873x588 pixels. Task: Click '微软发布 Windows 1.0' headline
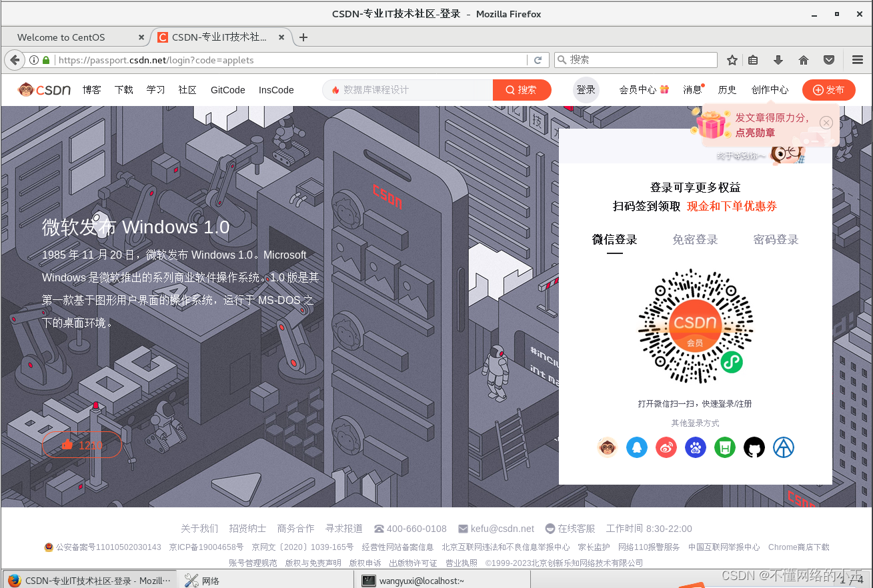click(136, 227)
